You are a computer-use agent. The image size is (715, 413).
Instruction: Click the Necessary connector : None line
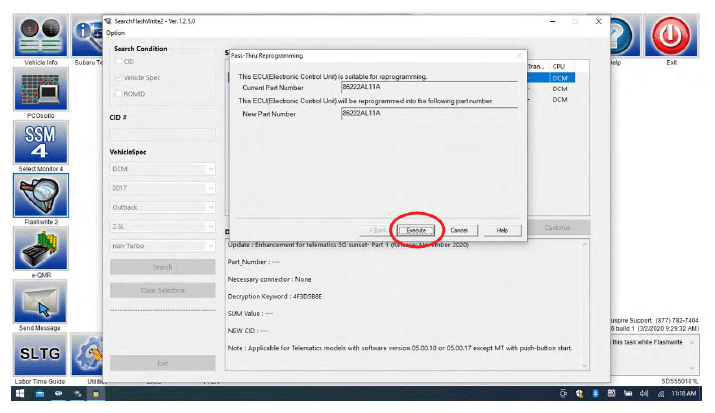269,279
